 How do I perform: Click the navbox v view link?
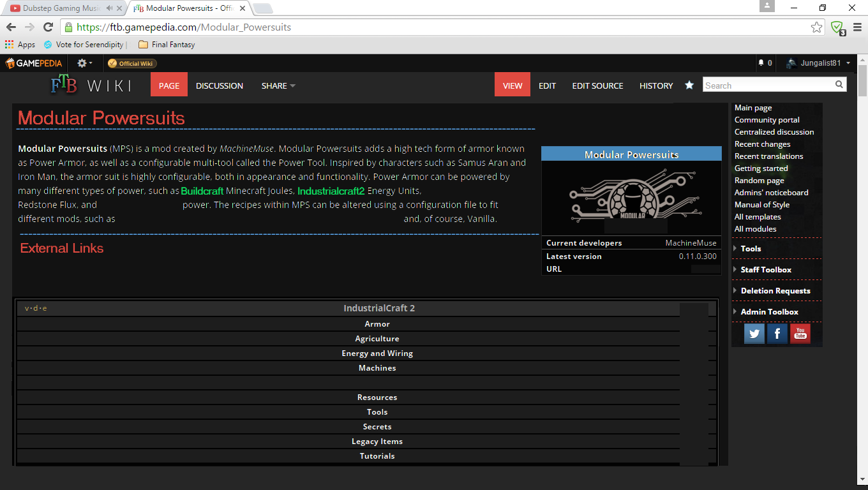27,309
